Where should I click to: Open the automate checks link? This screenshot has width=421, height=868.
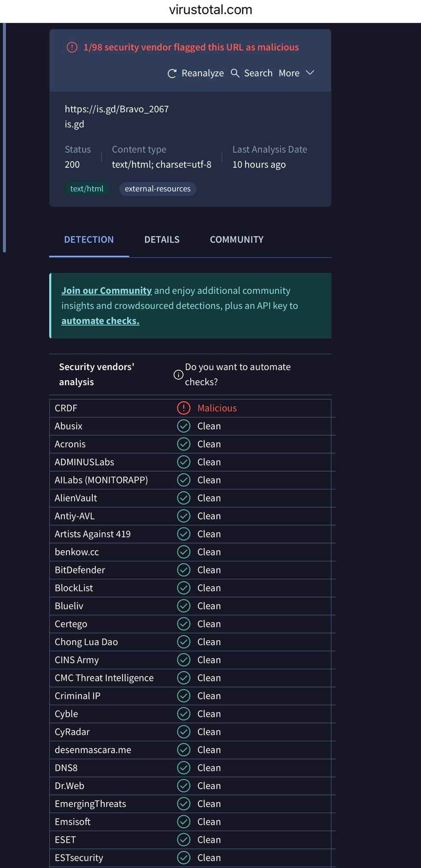pyautogui.click(x=100, y=321)
